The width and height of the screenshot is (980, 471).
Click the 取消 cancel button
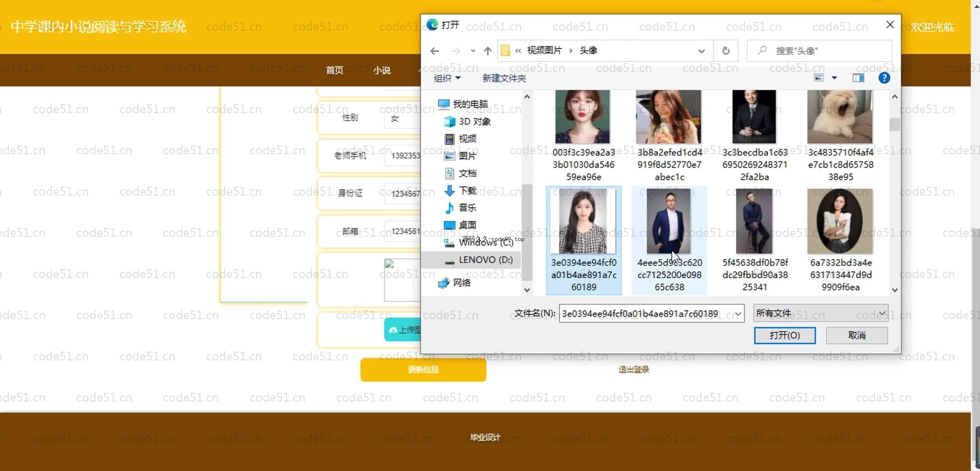(856, 335)
